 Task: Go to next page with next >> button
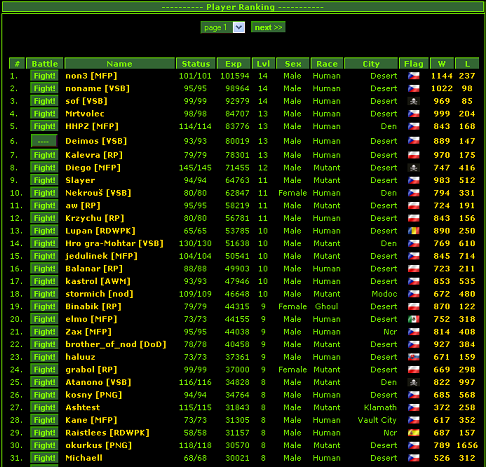tap(268, 27)
